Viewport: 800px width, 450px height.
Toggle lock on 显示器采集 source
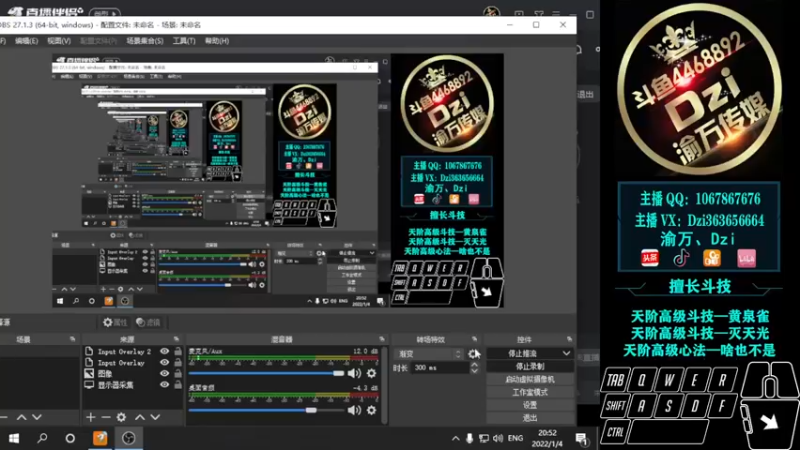[x=178, y=385]
